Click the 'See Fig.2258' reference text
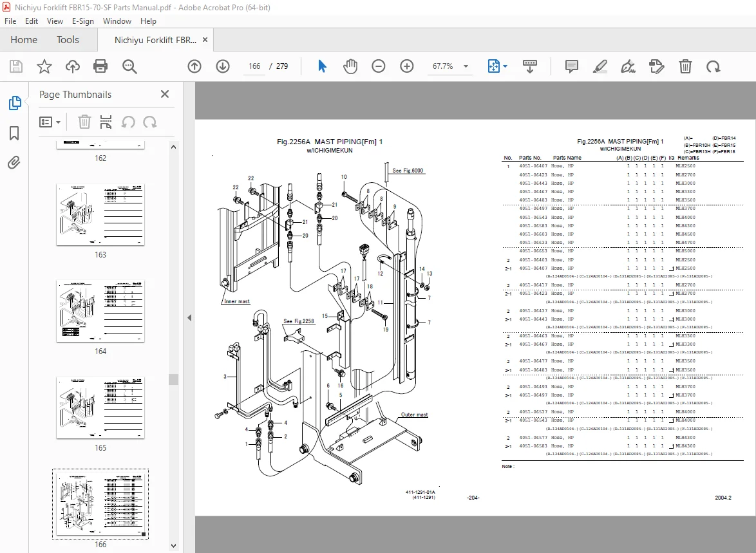This screenshot has height=553, width=756. [298, 321]
